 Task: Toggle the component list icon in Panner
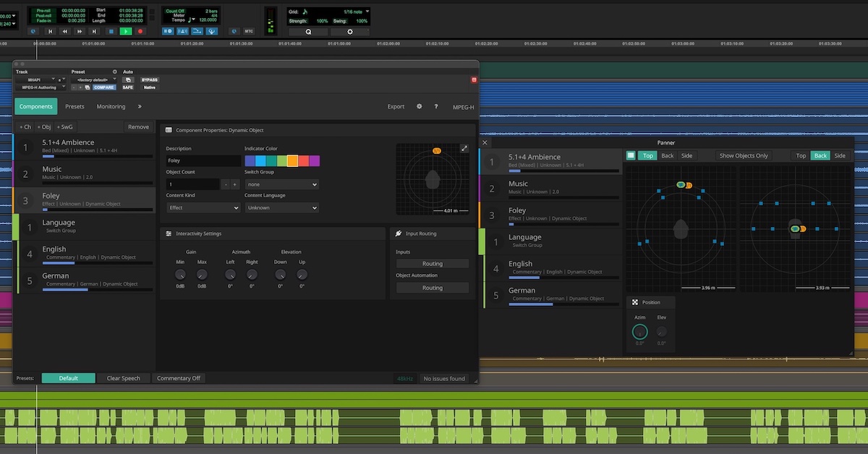pos(631,155)
